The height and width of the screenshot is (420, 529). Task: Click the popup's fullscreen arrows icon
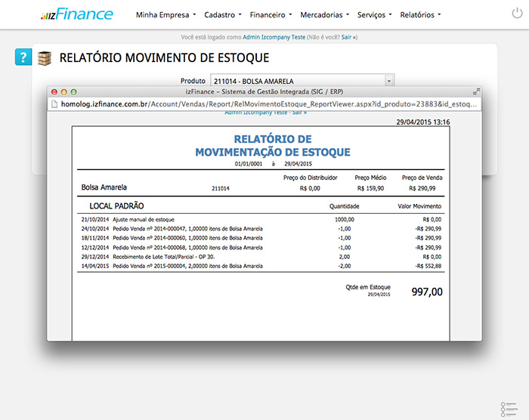point(476,91)
